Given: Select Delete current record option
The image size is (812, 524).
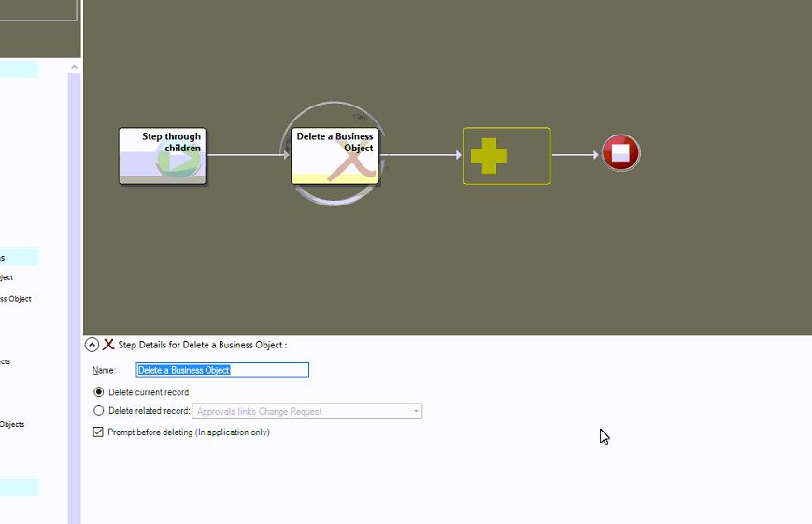Looking at the screenshot, I should 99,392.
